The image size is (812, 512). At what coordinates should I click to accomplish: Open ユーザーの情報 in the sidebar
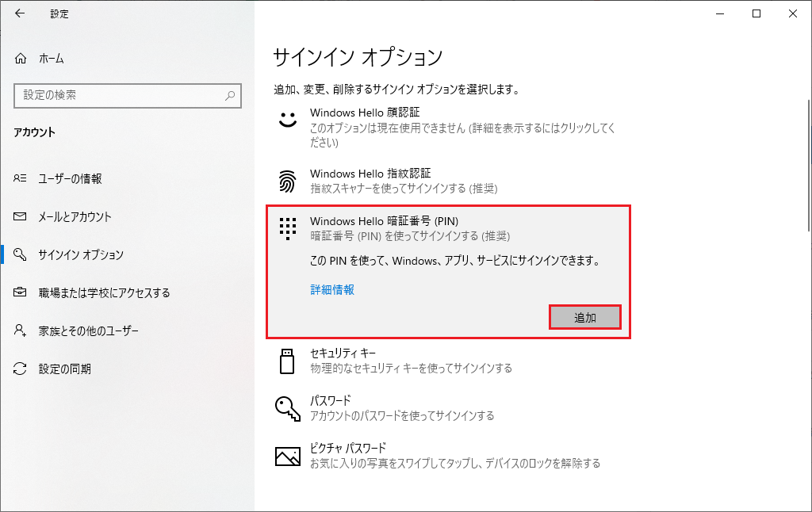70,179
